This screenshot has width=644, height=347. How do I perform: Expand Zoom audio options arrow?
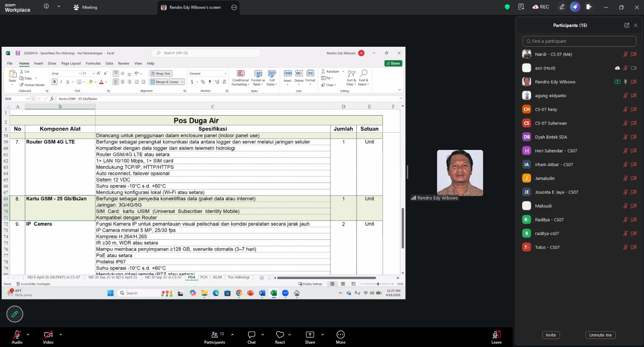pyautogui.click(x=28, y=335)
